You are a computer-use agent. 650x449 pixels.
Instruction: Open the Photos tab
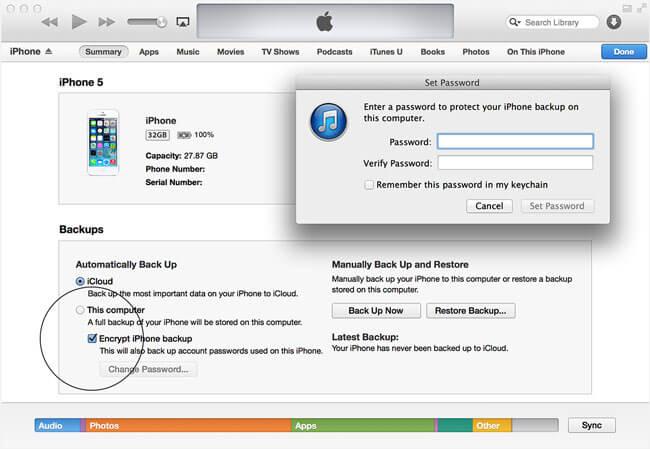coord(476,51)
